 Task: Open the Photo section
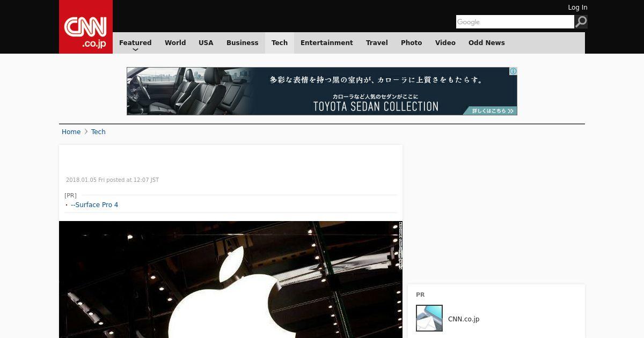click(x=412, y=43)
